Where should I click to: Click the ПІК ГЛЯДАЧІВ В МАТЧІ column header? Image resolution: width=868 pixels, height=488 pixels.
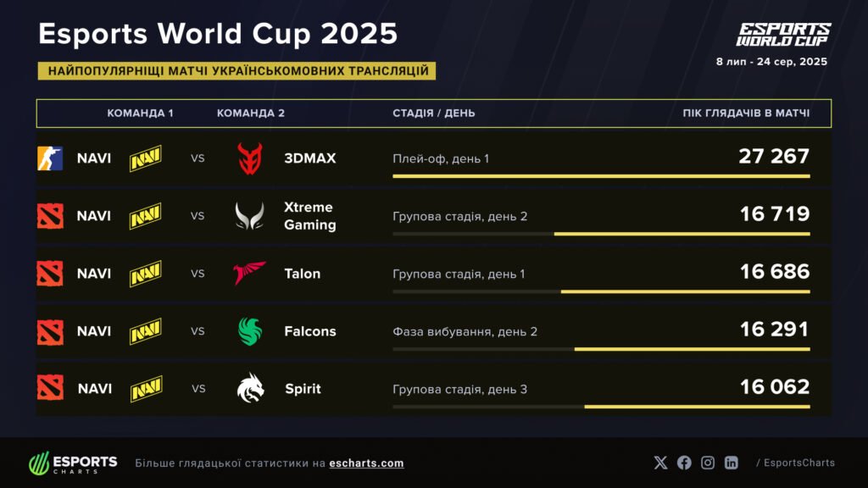(x=746, y=113)
